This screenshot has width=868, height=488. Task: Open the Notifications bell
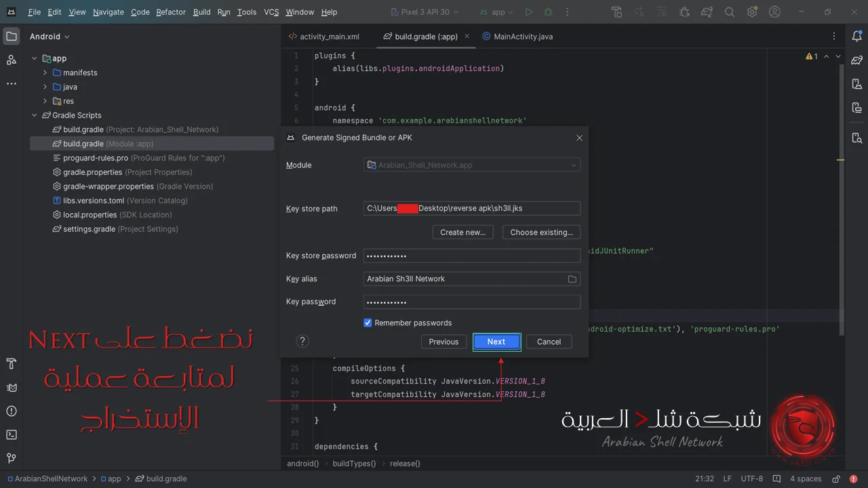coord(857,37)
